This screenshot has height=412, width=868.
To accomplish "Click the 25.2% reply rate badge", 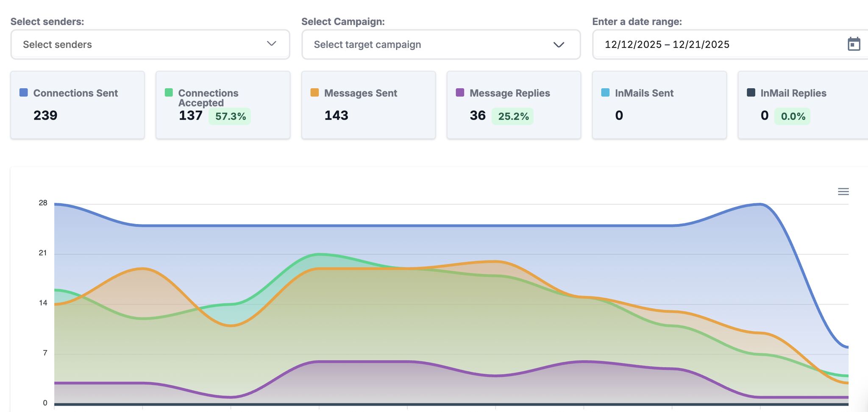I will (x=513, y=116).
